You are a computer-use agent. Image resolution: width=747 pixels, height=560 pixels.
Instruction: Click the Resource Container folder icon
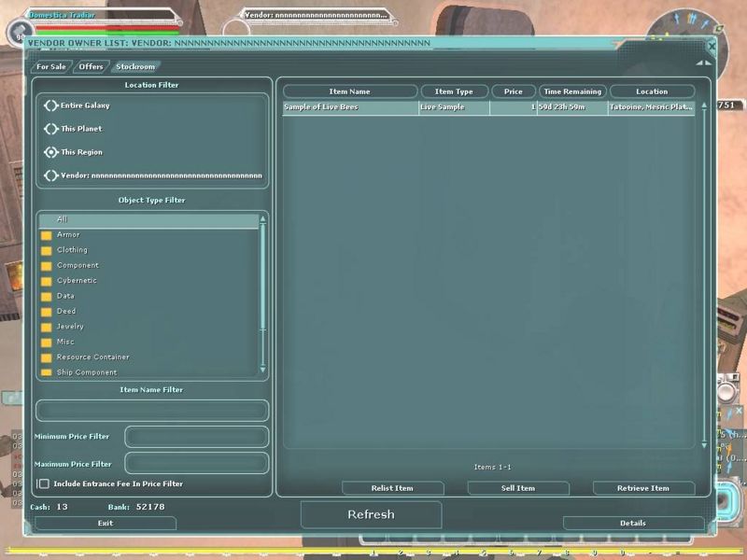[46, 357]
